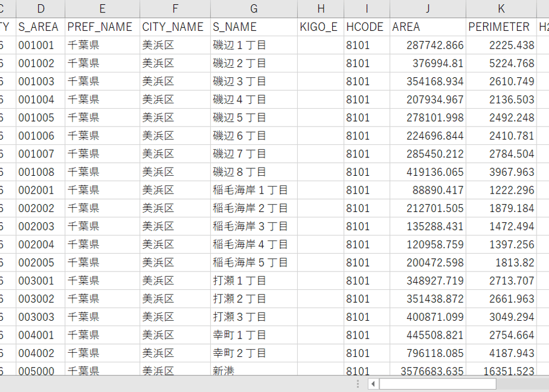
Task: Select cell with S_AREA 004002
Action: [x=40, y=353]
